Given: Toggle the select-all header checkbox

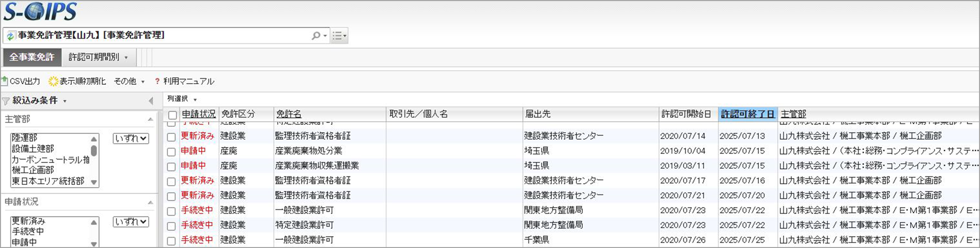Looking at the screenshot, I should click(x=172, y=115).
